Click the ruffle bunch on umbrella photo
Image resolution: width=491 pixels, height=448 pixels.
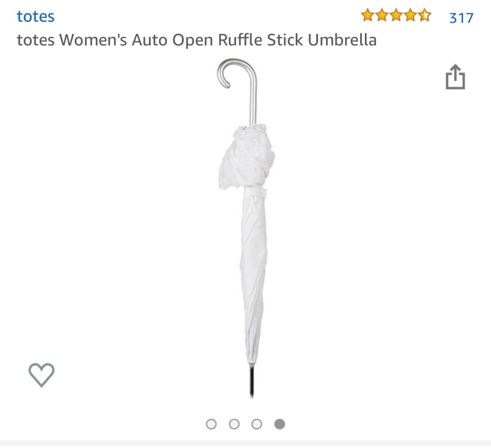point(247,156)
